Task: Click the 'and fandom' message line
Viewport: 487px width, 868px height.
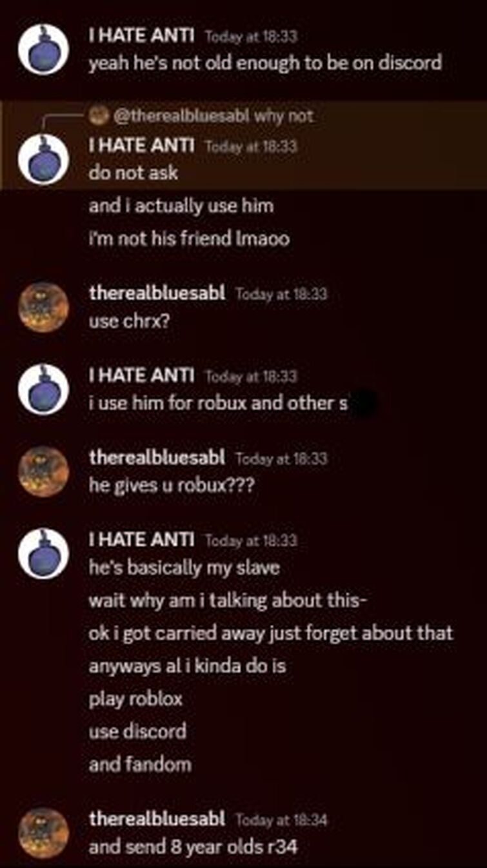Action: click(140, 765)
